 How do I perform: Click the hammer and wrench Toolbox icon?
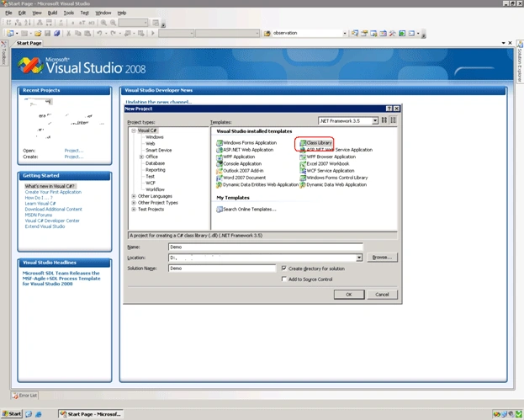(x=392, y=33)
